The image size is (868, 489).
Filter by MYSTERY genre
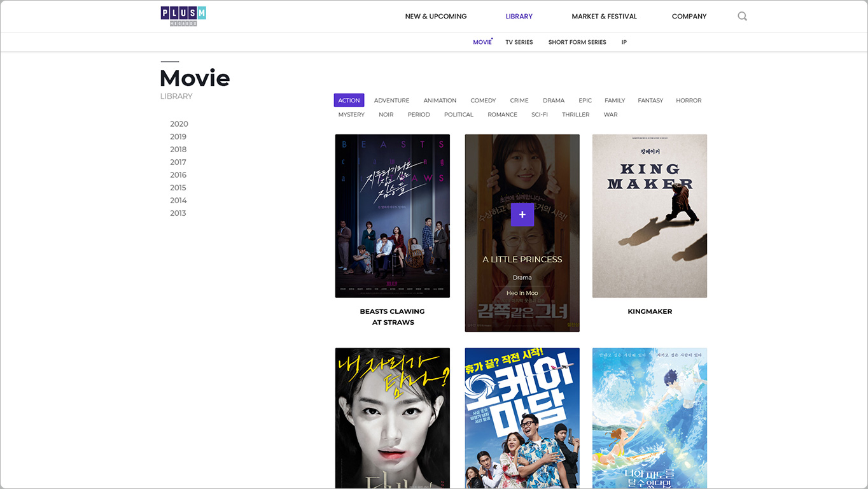(351, 115)
